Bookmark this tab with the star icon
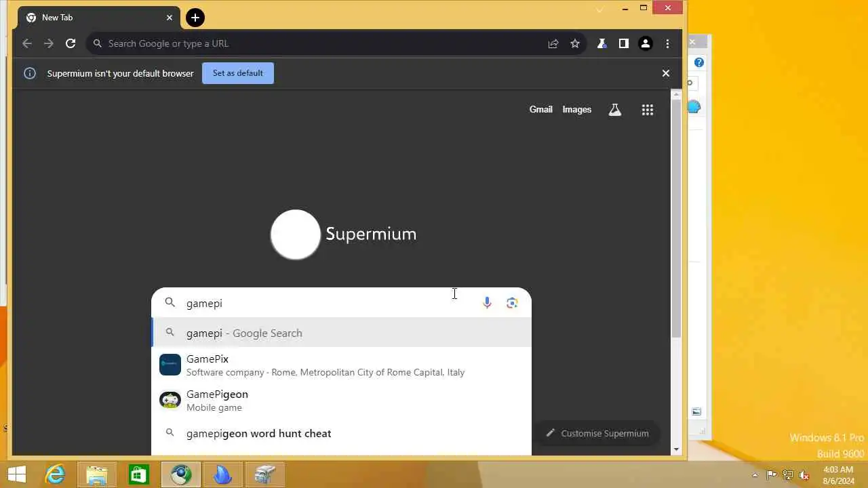Viewport: 868px width, 488px height. click(575, 43)
